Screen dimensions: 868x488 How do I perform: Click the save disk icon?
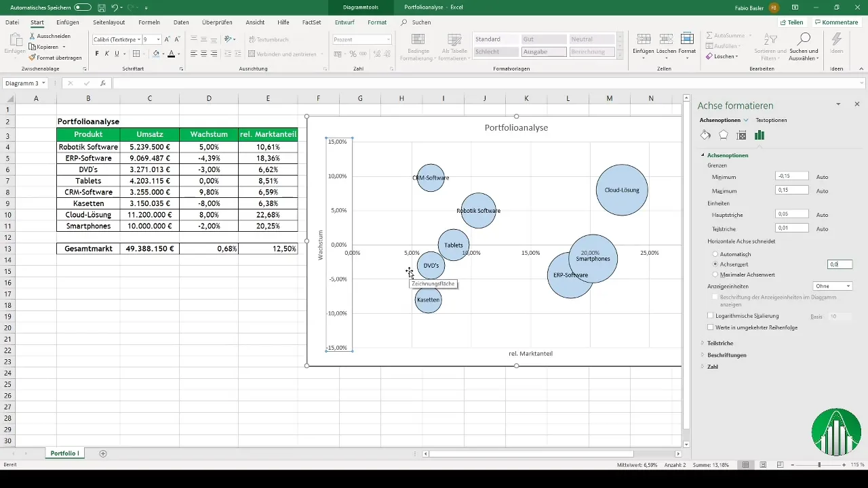pyautogui.click(x=101, y=7)
